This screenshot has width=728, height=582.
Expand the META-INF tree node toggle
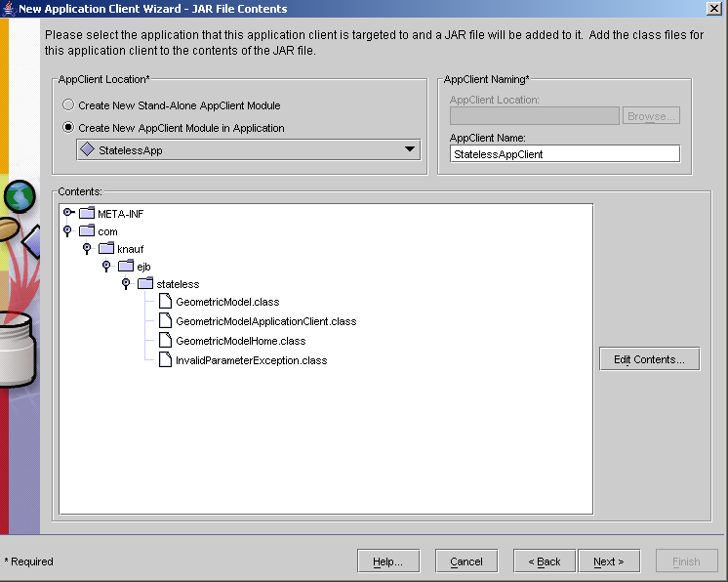(x=68, y=213)
